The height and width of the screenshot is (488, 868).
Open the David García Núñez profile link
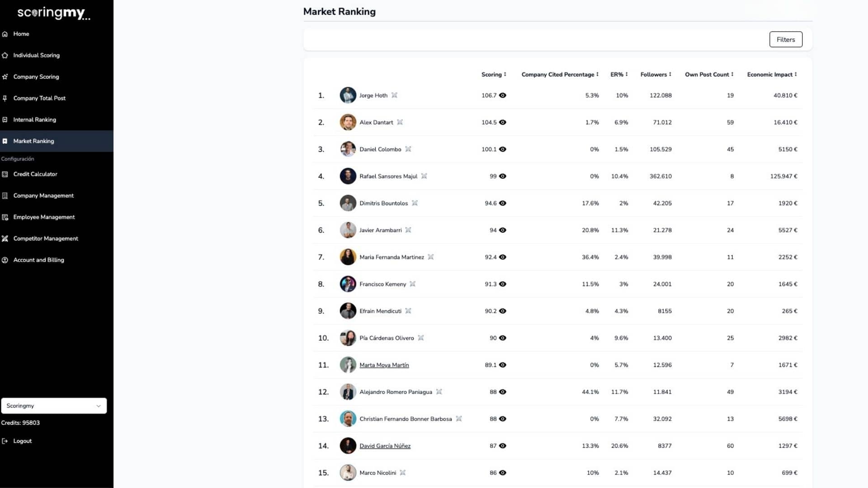(x=385, y=446)
